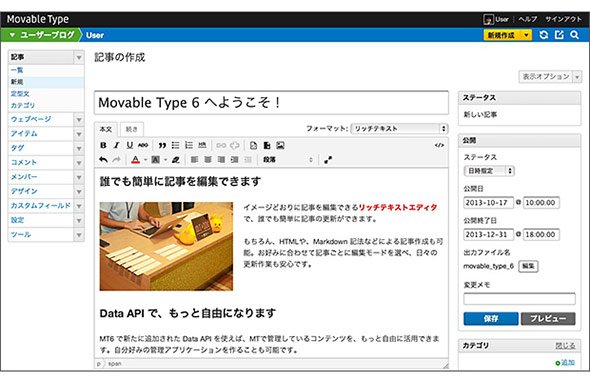
Task: Undo last edit in editor
Action: click(x=103, y=160)
